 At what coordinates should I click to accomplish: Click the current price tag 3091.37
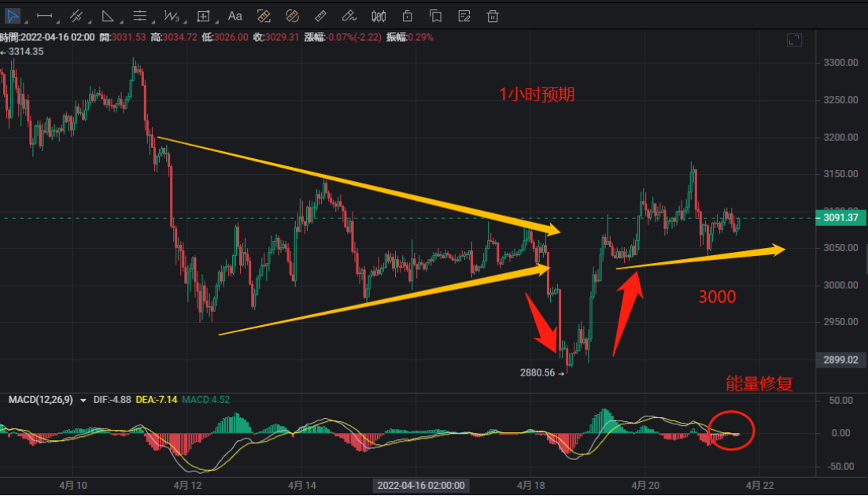840,217
